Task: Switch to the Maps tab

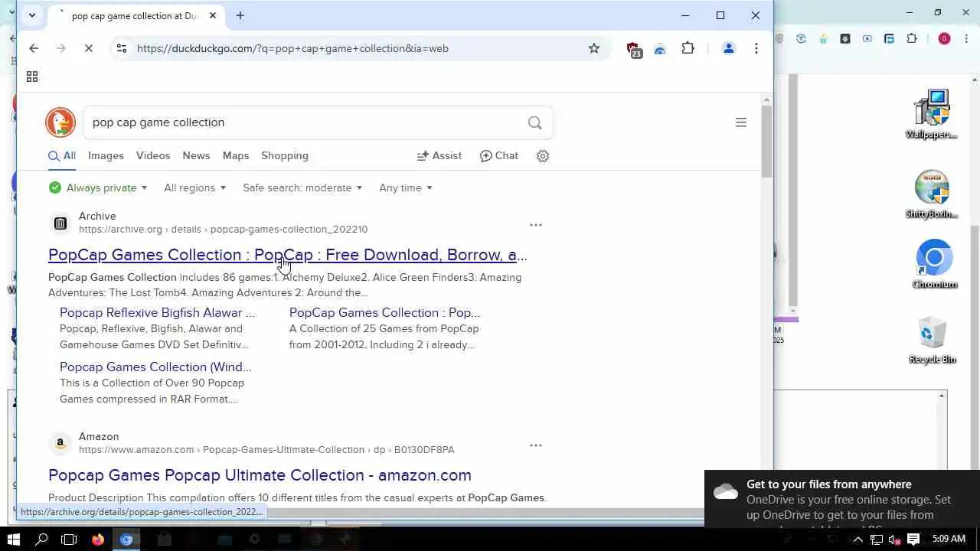Action: (236, 156)
